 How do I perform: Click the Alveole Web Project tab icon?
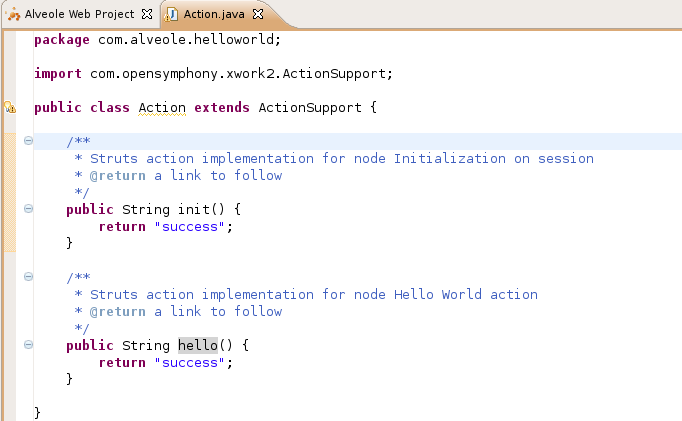point(13,14)
